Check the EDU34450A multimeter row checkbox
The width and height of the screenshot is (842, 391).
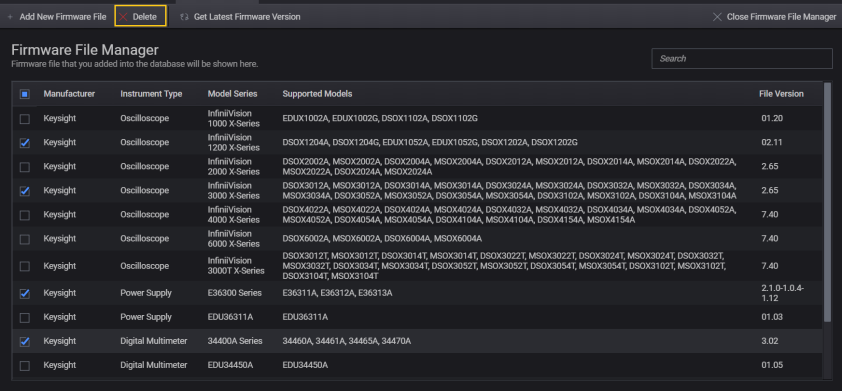25,366
